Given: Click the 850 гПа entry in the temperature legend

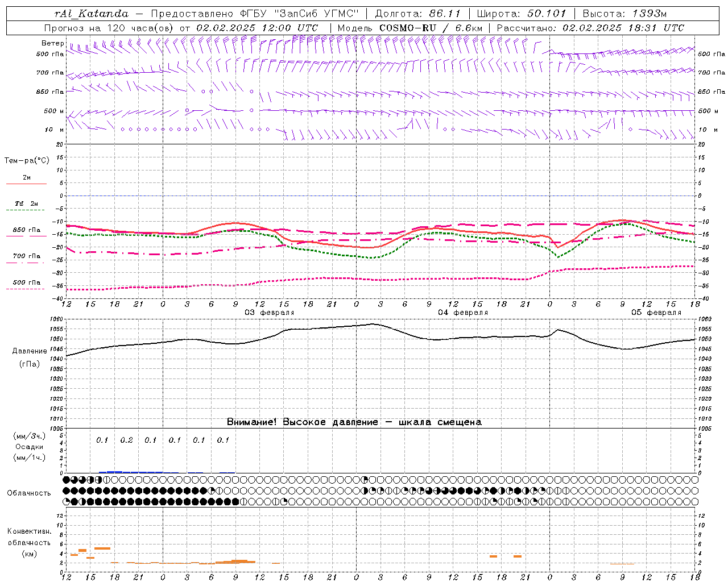Looking at the screenshot, I should 26,230.
